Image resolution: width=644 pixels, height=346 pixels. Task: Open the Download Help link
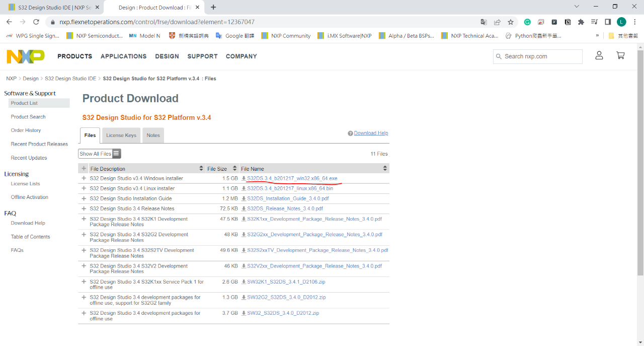(x=371, y=133)
